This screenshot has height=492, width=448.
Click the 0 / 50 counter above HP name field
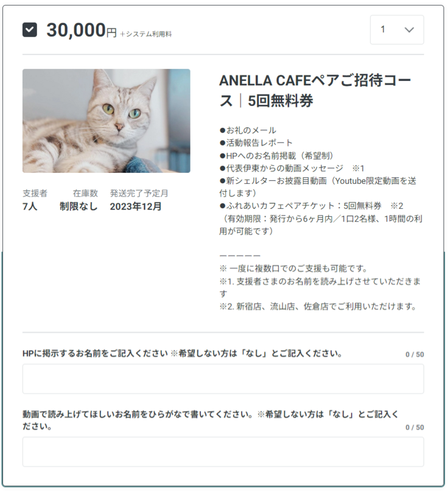pyautogui.click(x=415, y=354)
